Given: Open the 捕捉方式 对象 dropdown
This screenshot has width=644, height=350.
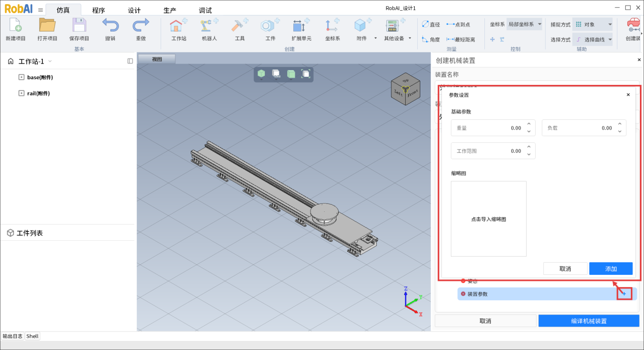Looking at the screenshot, I should click(x=593, y=24).
